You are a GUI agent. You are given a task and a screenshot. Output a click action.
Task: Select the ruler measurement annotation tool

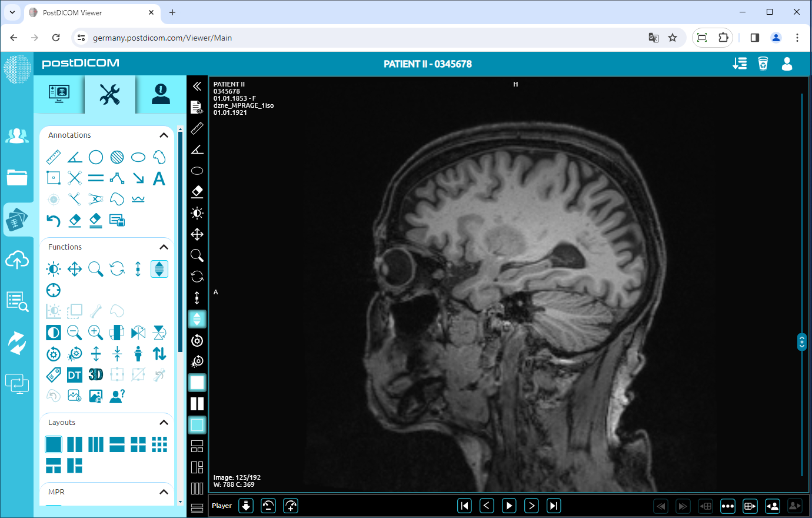(x=54, y=157)
